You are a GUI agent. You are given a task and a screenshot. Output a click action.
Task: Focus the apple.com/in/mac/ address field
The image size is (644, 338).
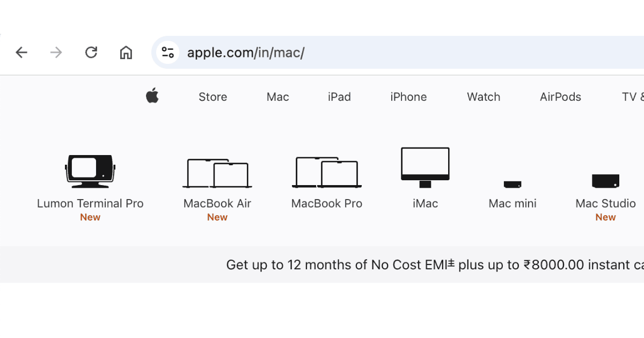tap(376, 53)
